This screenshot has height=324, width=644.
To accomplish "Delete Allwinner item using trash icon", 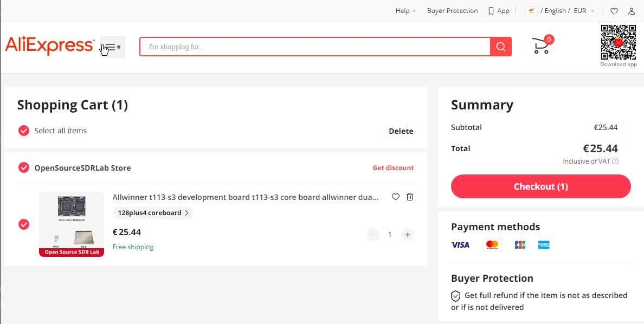I will 410,197.
